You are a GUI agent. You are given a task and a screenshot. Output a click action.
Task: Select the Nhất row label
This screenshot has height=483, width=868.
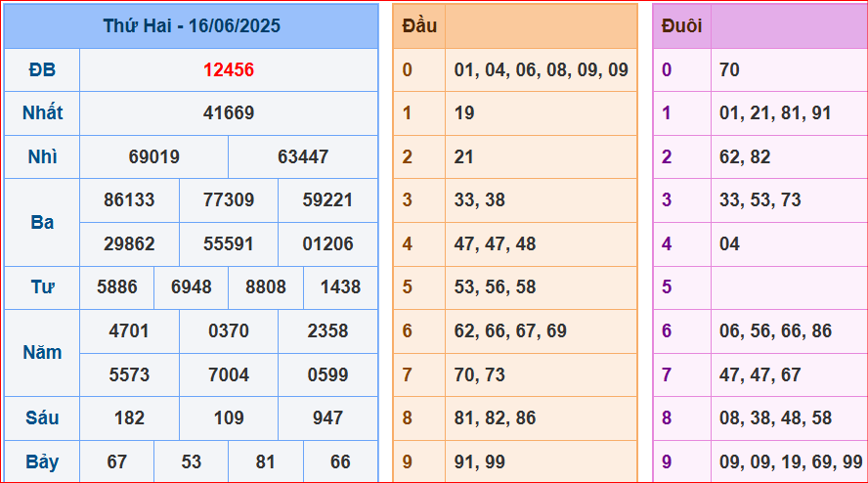42,113
